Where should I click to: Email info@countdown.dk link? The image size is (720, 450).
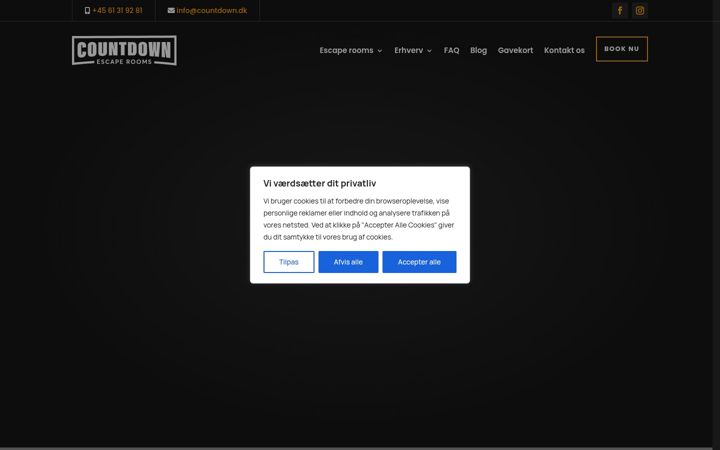212,11
